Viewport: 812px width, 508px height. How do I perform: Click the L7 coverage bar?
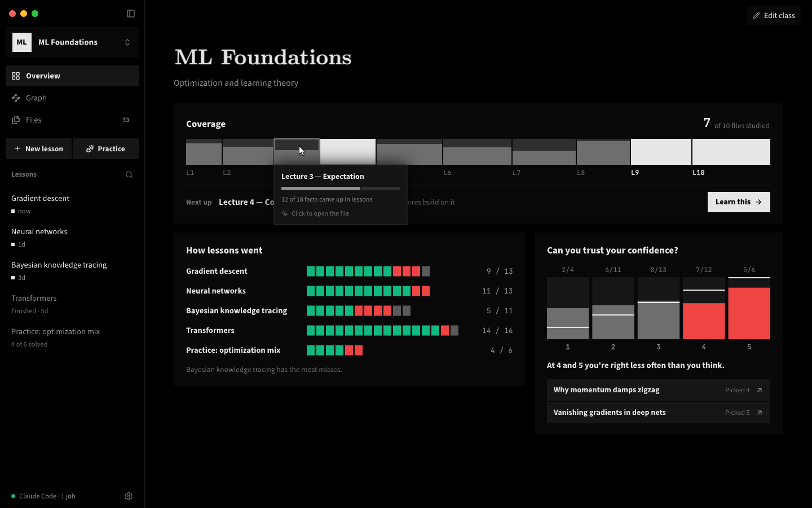point(544,152)
